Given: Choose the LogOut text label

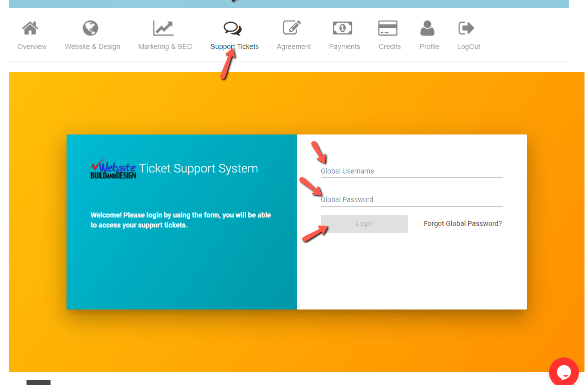Looking at the screenshot, I should pos(468,46).
